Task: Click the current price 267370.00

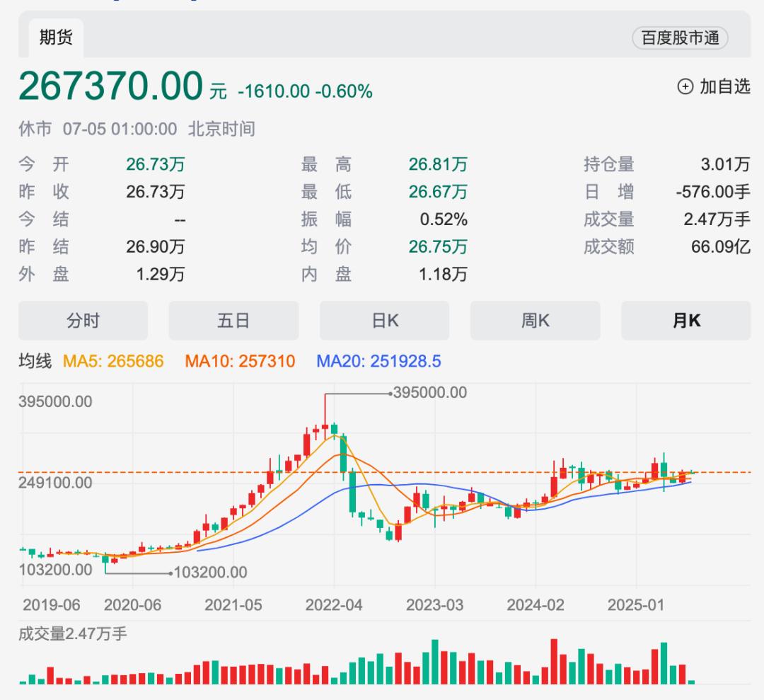Action: coord(110,87)
